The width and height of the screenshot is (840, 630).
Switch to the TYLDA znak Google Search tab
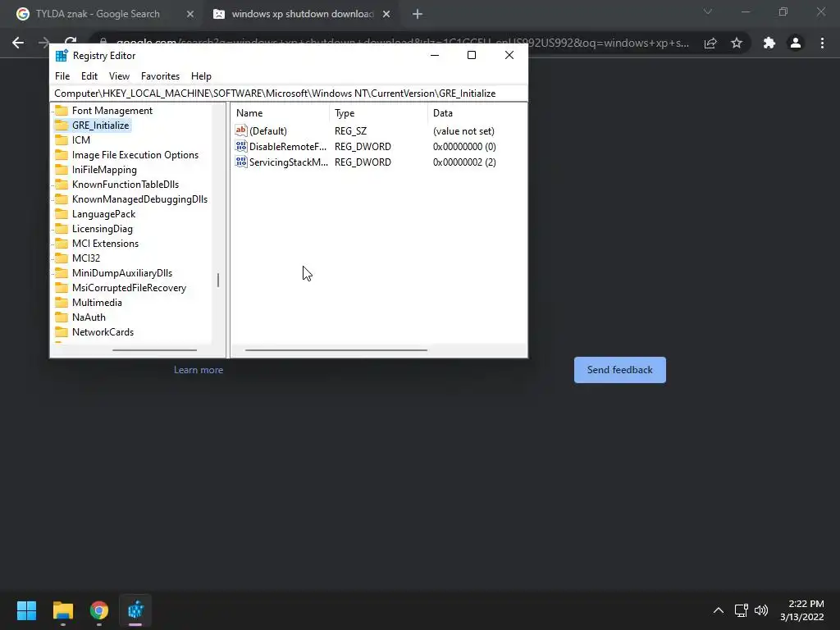point(98,14)
